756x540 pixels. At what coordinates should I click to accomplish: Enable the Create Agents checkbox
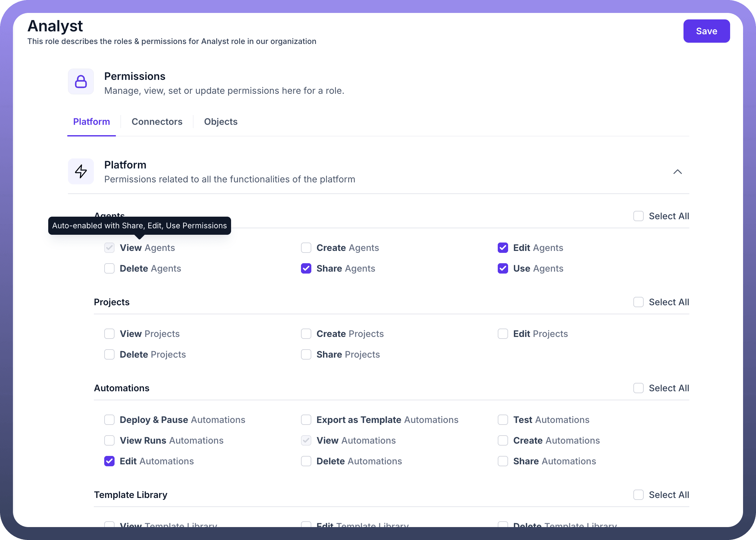(306, 248)
